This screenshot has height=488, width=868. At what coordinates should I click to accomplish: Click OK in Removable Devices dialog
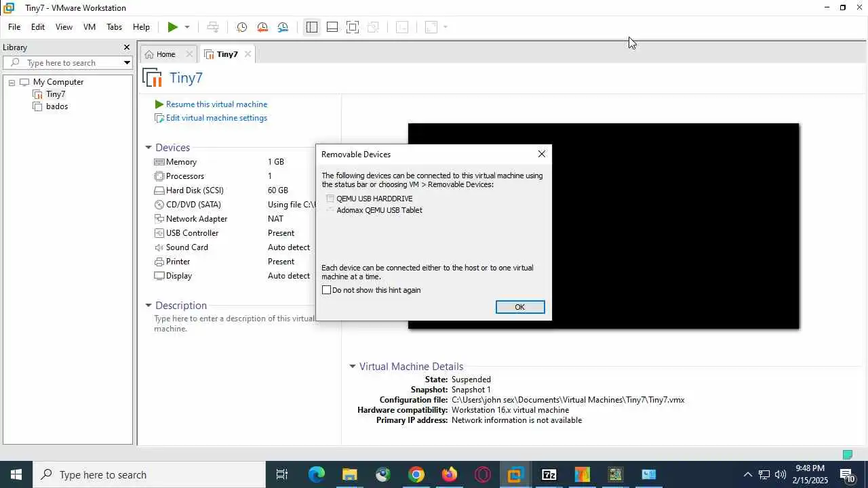pos(520,307)
